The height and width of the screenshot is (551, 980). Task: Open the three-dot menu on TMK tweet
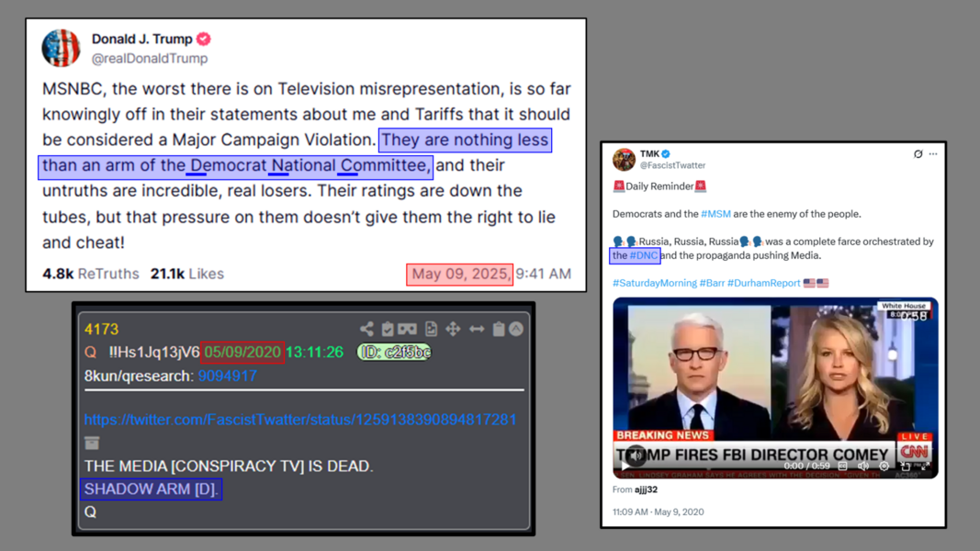(933, 153)
